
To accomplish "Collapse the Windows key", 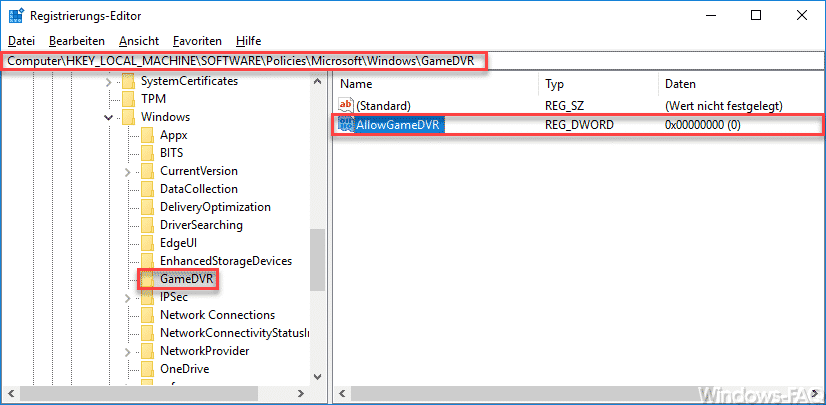I will pyautogui.click(x=109, y=117).
